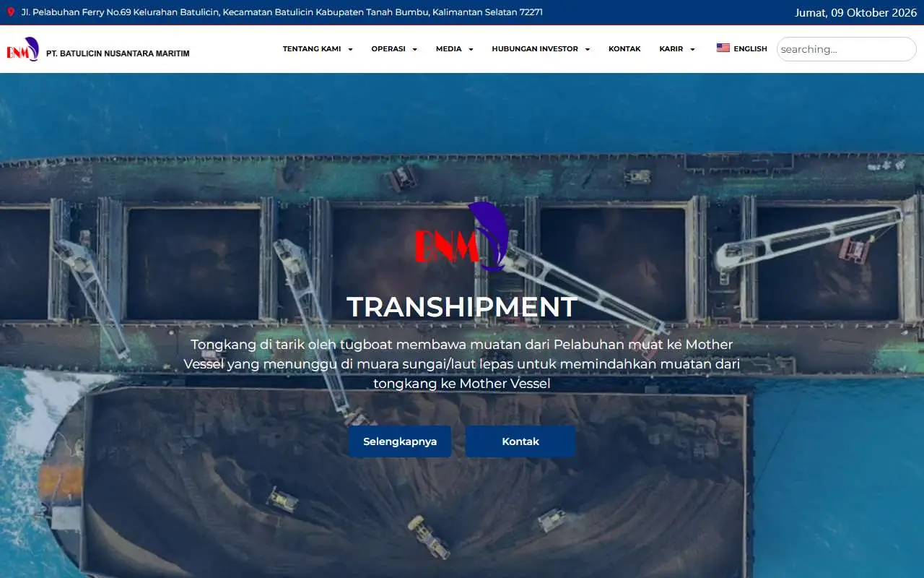Image resolution: width=924 pixels, height=578 pixels.
Task: Click the Jl. Pelabuhan Ferry address text
Action: (x=282, y=12)
